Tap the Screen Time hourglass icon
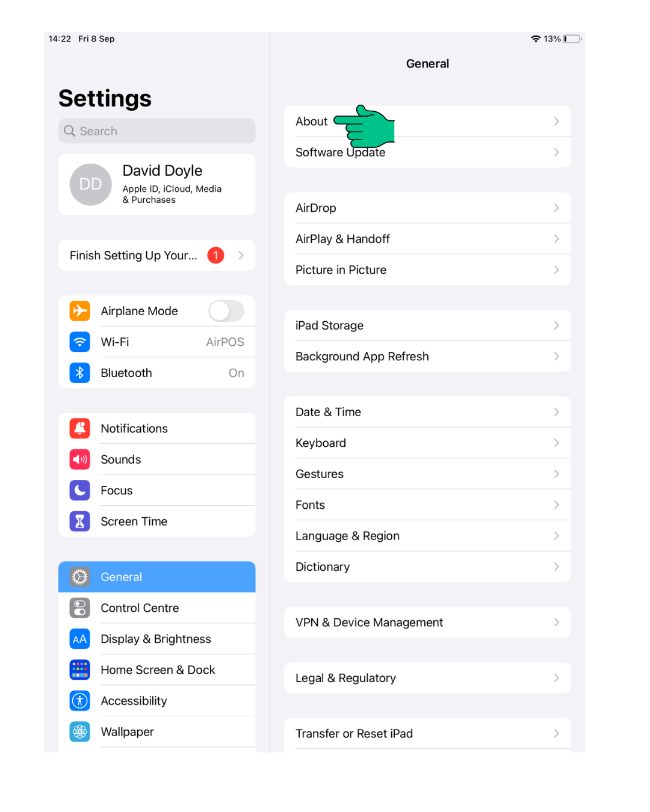This screenshot has height=812, width=650. coord(79,521)
